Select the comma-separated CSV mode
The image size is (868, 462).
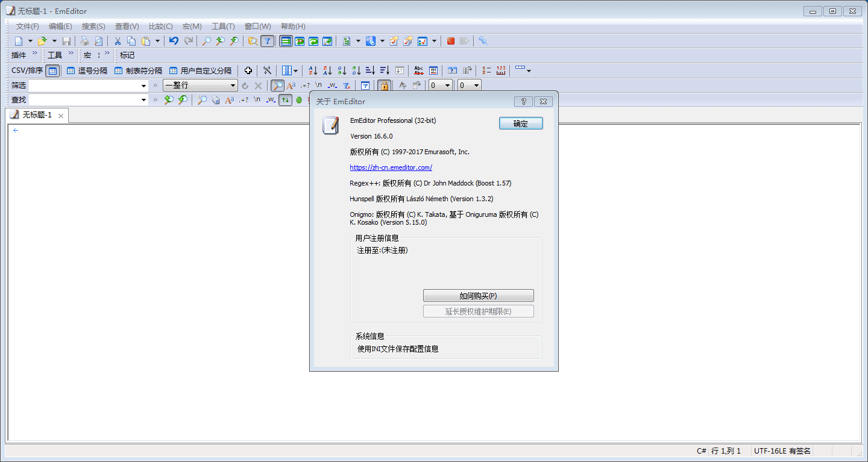tap(87, 70)
